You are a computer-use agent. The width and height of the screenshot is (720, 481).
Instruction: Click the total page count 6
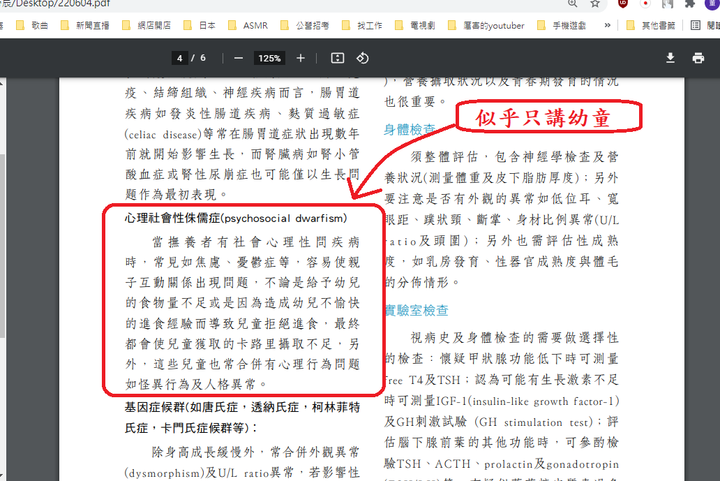(x=202, y=58)
